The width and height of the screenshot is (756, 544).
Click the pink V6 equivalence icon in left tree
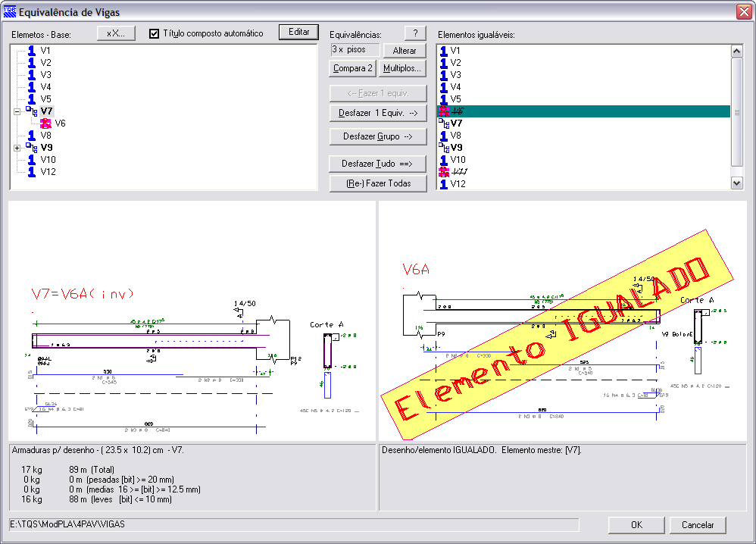[45, 123]
